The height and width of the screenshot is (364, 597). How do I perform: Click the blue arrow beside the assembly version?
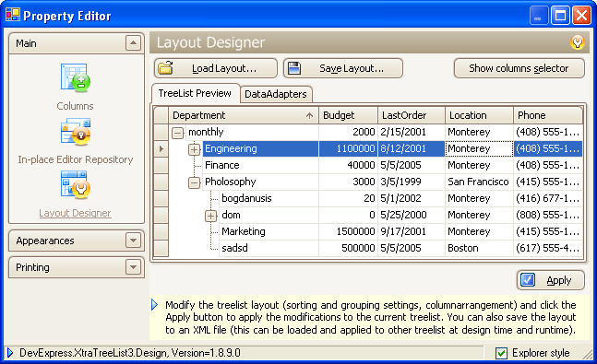10,353
